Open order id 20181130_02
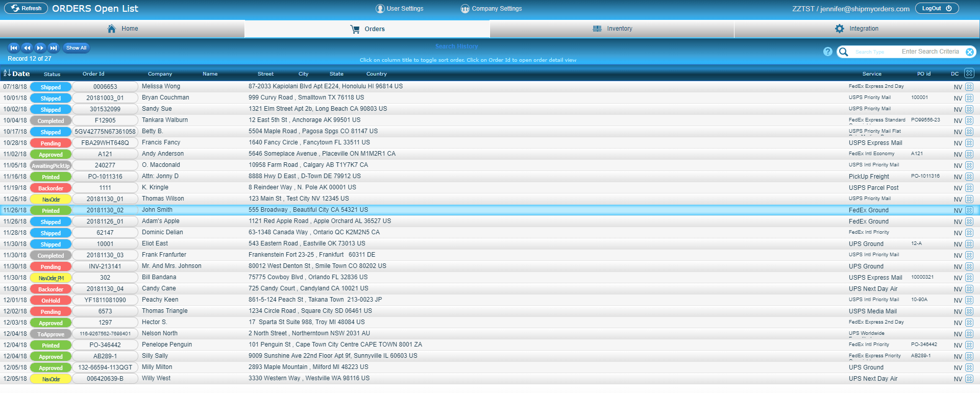The width and height of the screenshot is (980, 393). tap(105, 210)
